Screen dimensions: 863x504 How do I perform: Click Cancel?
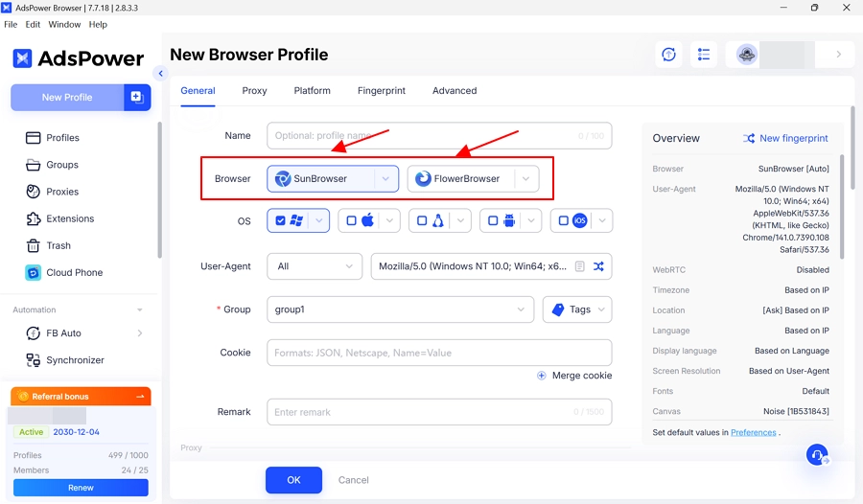pyautogui.click(x=353, y=480)
